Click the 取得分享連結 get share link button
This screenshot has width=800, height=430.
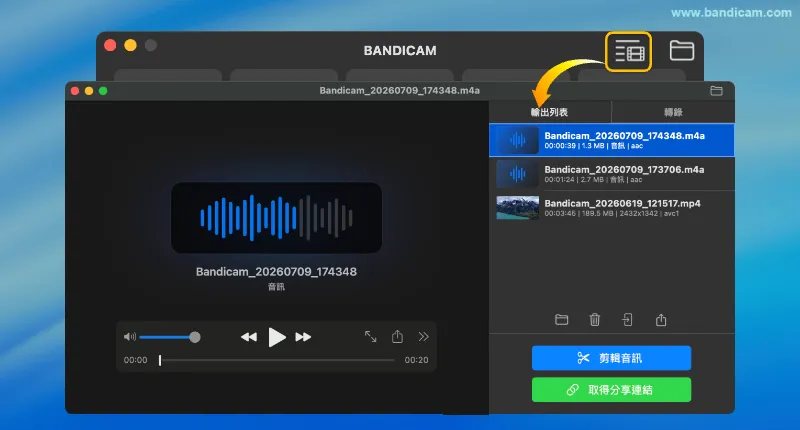pyautogui.click(x=611, y=390)
